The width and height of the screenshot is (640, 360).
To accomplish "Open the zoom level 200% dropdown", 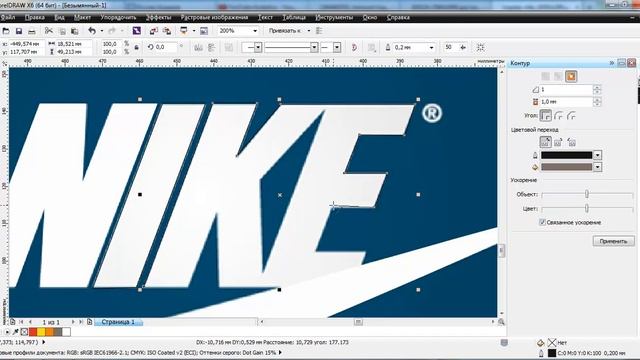I will [x=255, y=31].
